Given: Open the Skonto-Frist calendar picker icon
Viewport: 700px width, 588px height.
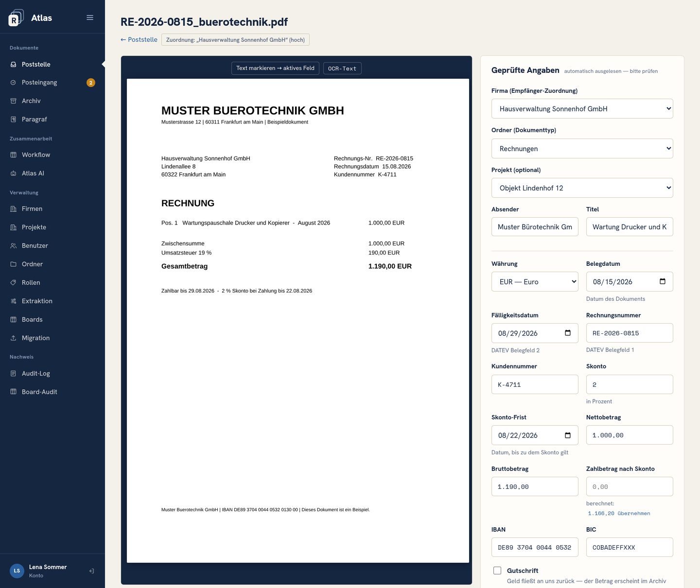Looking at the screenshot, I should click(567, 435).
